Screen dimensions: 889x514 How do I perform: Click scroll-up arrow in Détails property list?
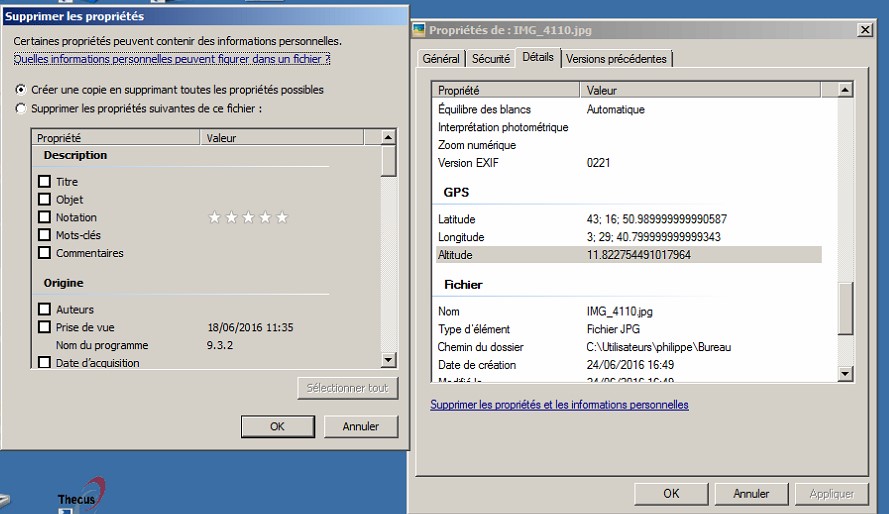[845, 90]
